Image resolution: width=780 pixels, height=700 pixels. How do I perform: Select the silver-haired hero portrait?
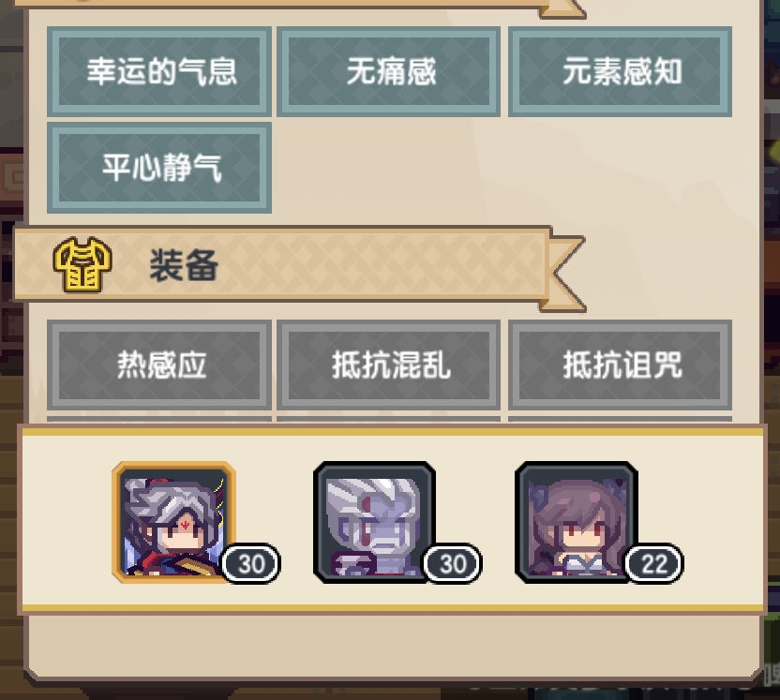point(173,522)
